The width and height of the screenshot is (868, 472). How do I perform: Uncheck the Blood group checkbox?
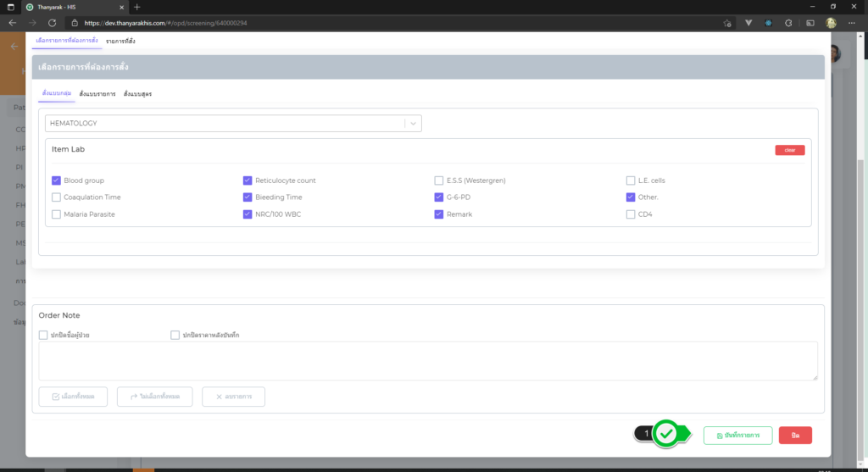pos(56,180)
